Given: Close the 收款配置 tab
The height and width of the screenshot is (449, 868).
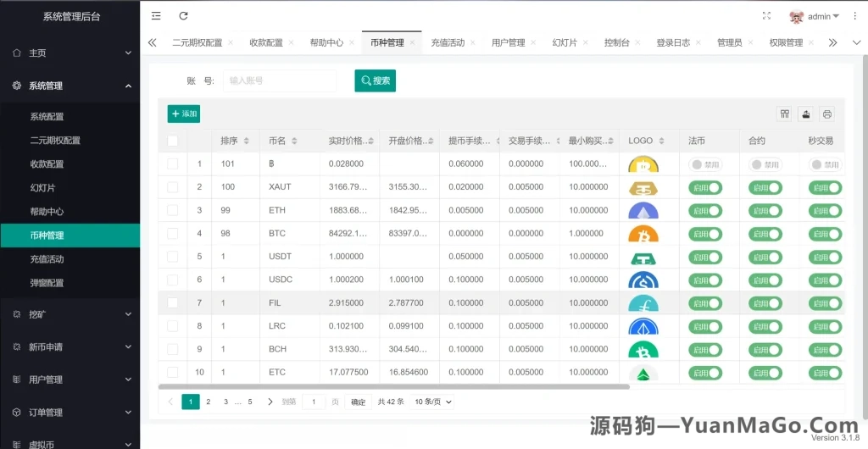Looking at the screenshot, I should coord(292,42).
